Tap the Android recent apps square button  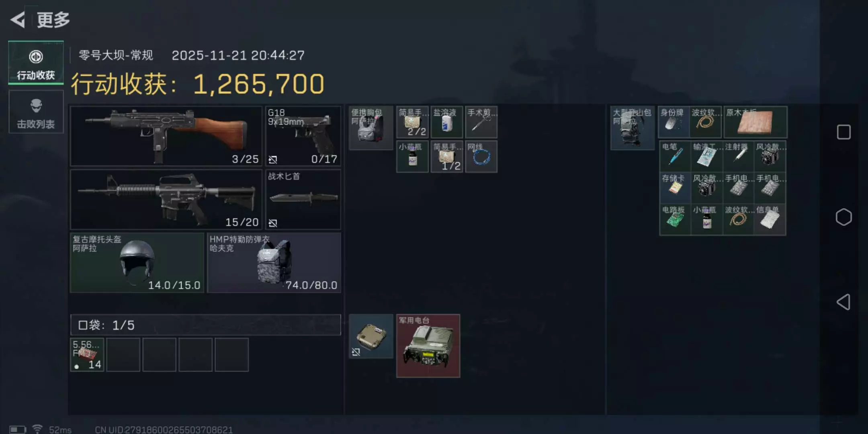point(843,132)
